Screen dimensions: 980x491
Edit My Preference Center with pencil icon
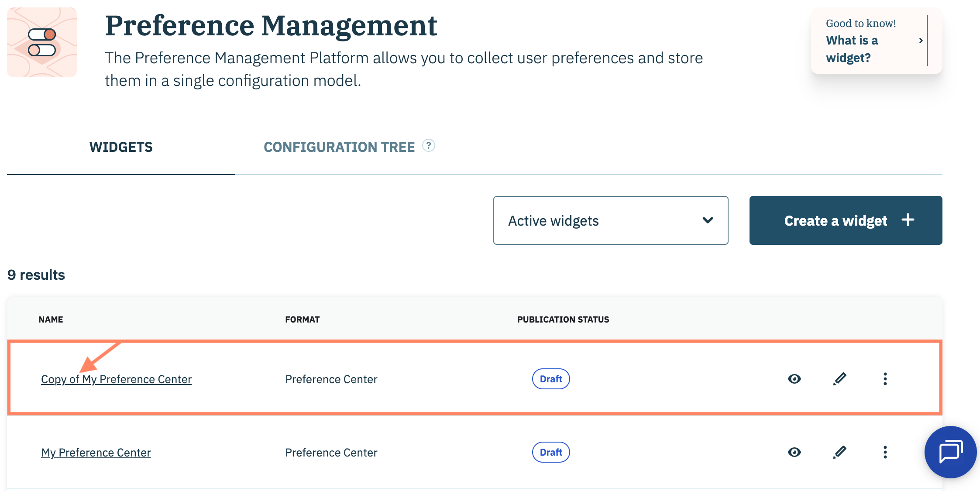pos(839,452)
